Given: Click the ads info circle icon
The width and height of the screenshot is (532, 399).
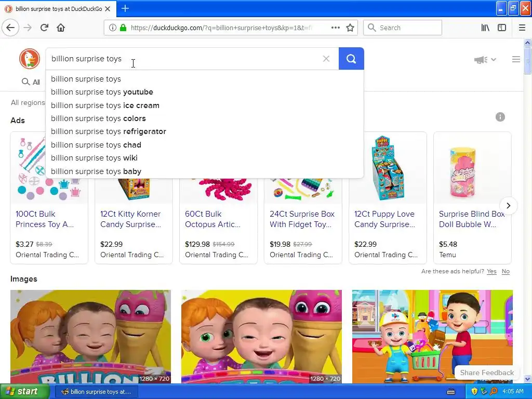Looking at the screenshot, I should coord(500,117).
